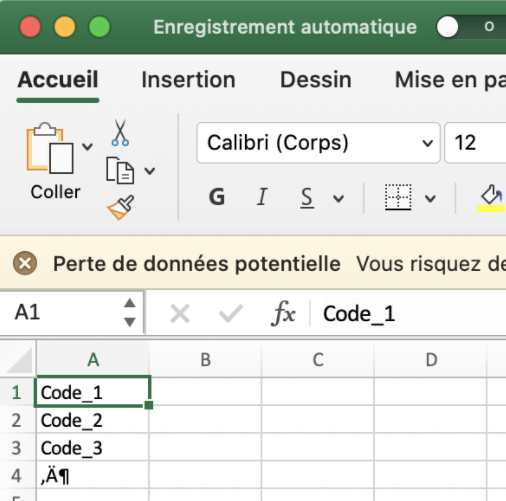Screen dimensions: 506x501
Task: Apply bold with the G button
Action: (217, 197)
